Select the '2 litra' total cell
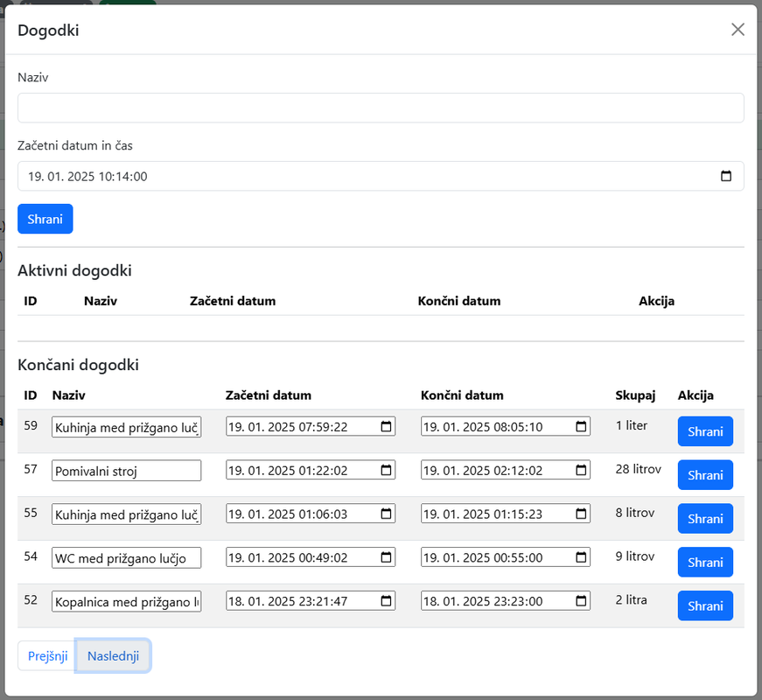The width and height of the screenshot is (762, 700). pyautogui.click(x=631, y=600)
